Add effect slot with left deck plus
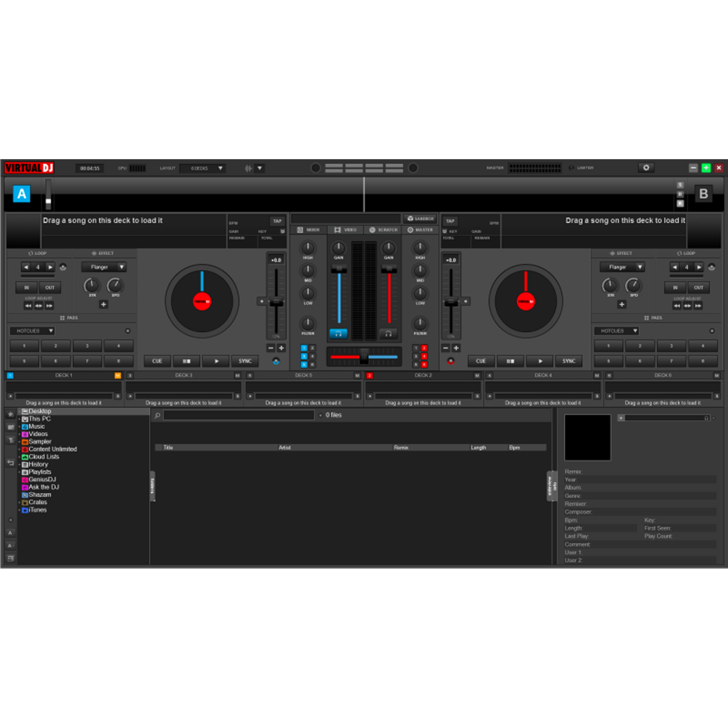The width and height of the screenshot is (728, 728). (103, 305)
